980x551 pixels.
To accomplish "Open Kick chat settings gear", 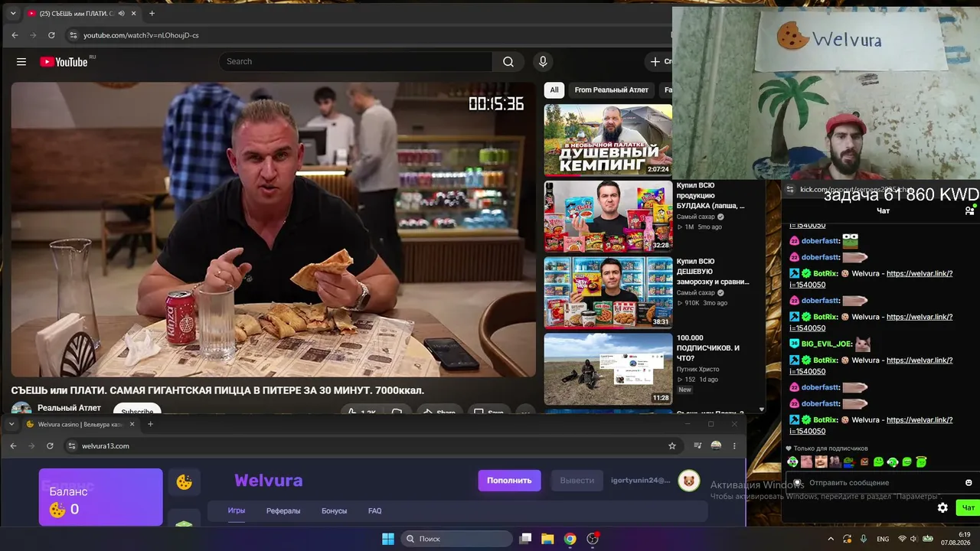I will (942, 507).
